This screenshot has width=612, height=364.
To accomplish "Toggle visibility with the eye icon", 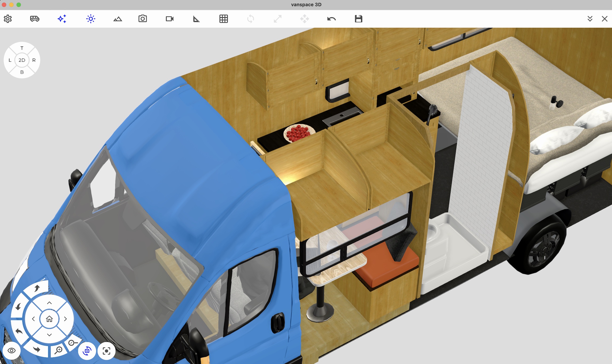I will click(x=11, y=350).
